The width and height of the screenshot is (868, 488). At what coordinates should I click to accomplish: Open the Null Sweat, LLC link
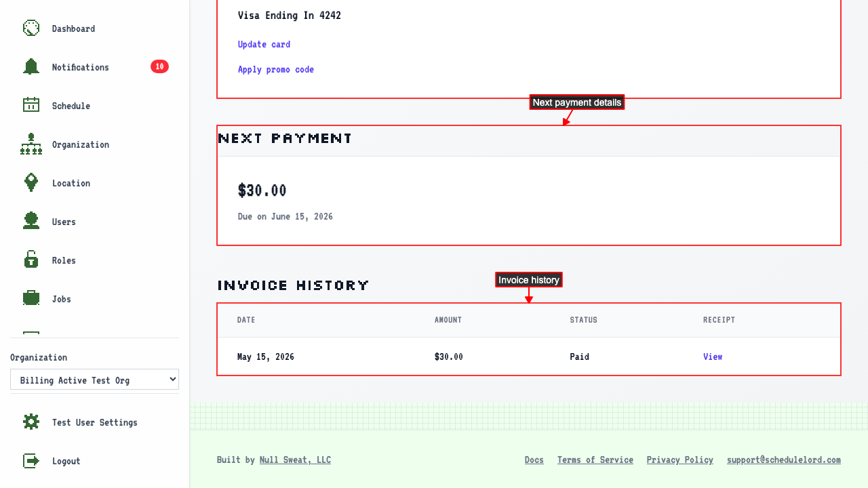295,460
